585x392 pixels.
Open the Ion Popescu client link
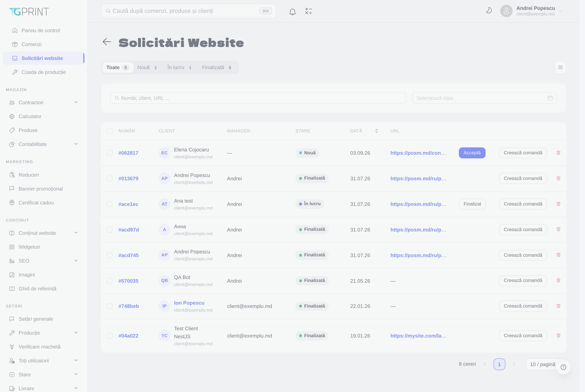(x=189, y=303)
